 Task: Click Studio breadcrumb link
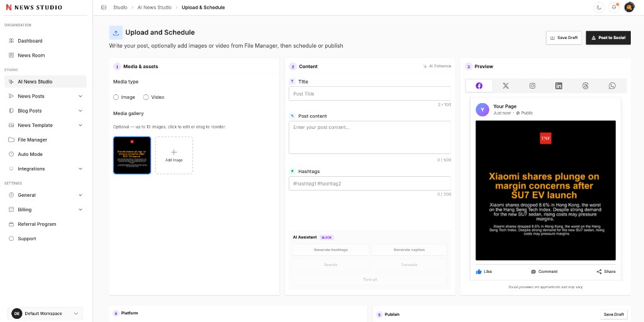click(120, 8)
